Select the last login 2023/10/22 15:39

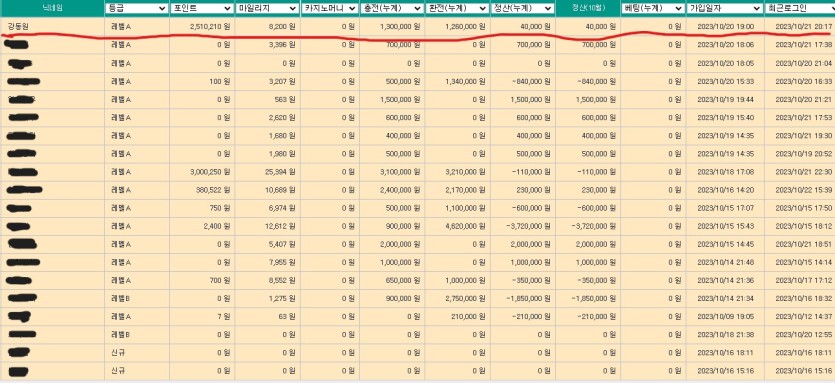[x=804, y=190]
